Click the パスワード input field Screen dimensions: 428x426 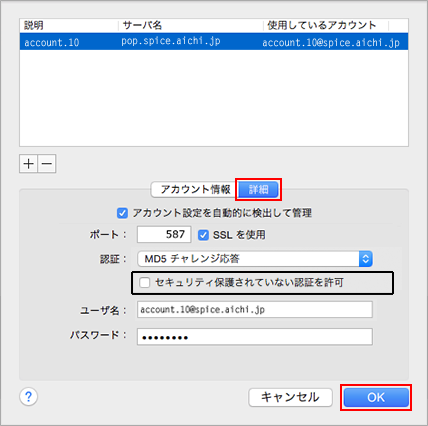pos(255,337)
